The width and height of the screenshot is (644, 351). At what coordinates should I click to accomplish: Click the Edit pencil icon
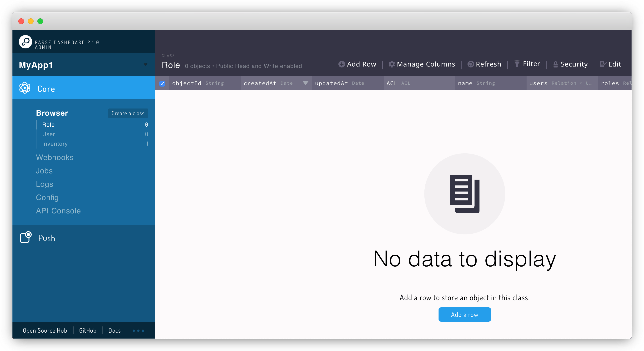tap(603, 64)
